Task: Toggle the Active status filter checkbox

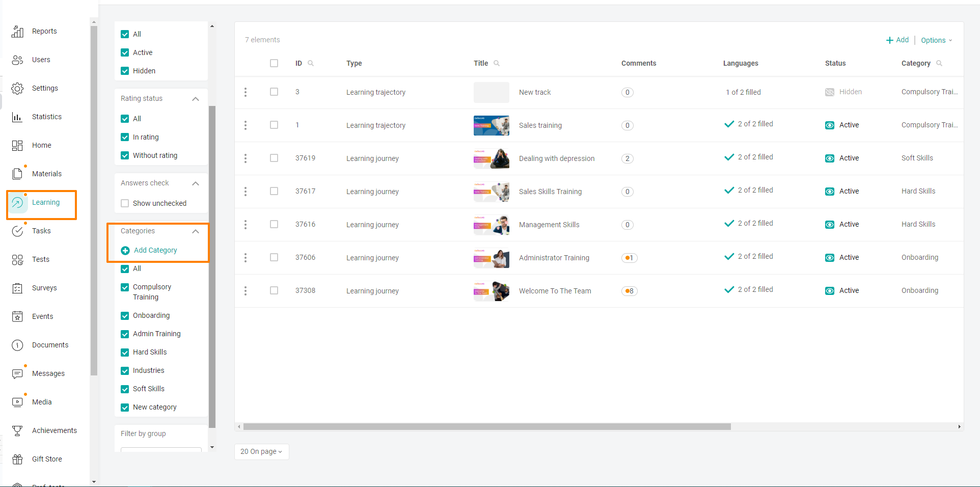Action: pos(125,52)
